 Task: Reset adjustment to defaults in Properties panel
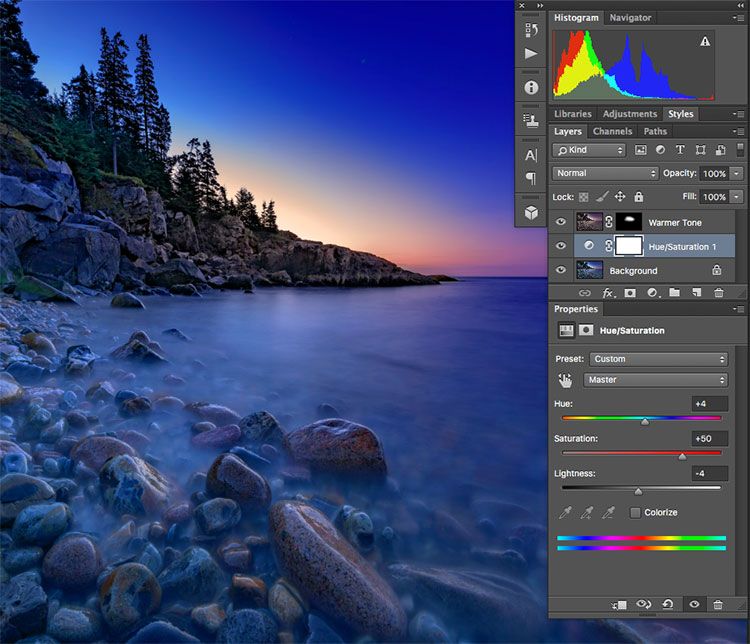coord(667,605)
